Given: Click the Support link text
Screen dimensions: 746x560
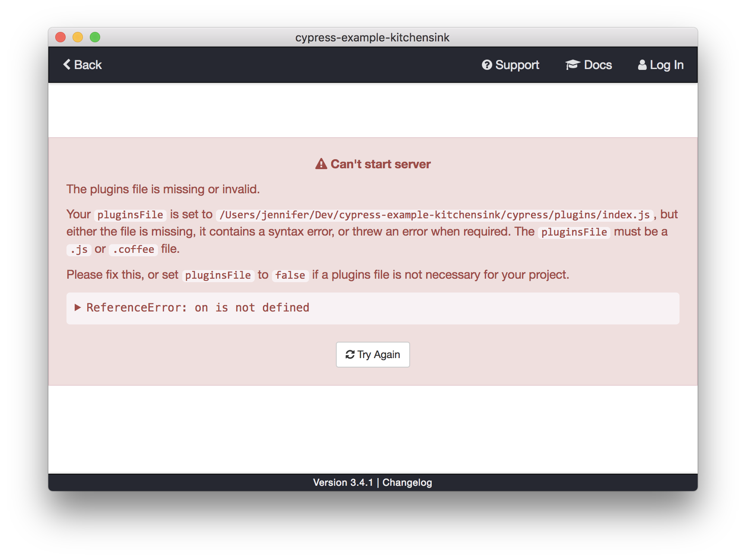Looking at the screenshot, I should (x=517, y=65).
